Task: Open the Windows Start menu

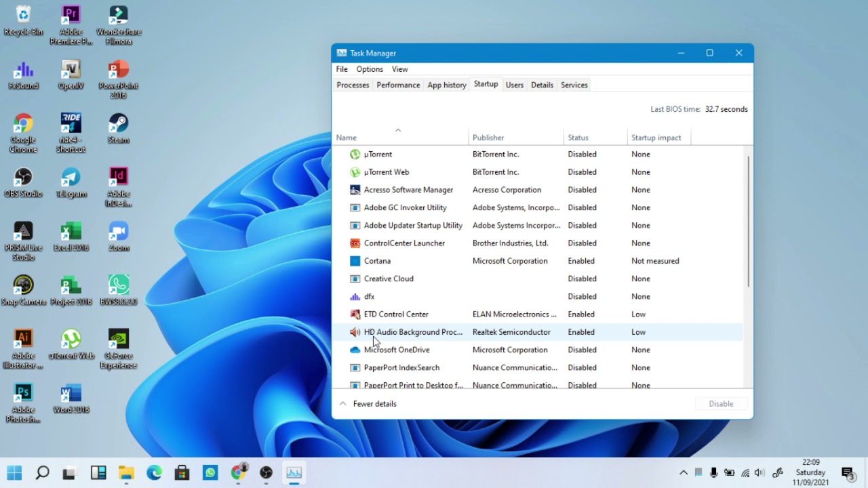Action: tap(14, 472)
